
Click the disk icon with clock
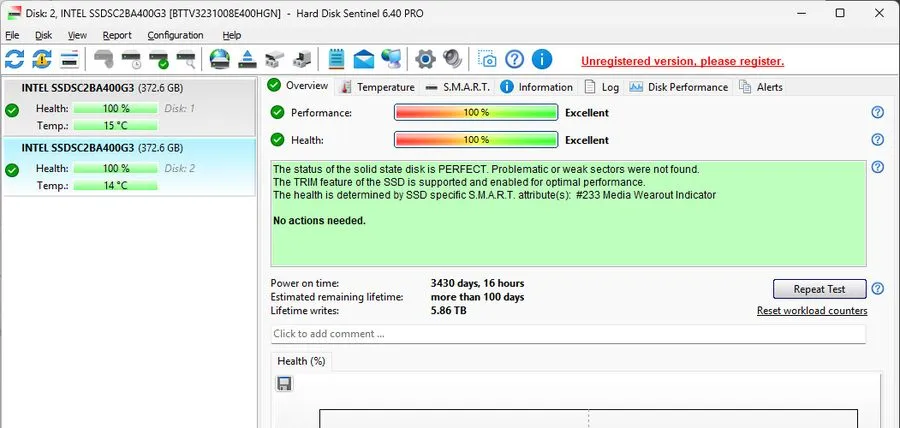pyautogui.click(x=131, y=59)
